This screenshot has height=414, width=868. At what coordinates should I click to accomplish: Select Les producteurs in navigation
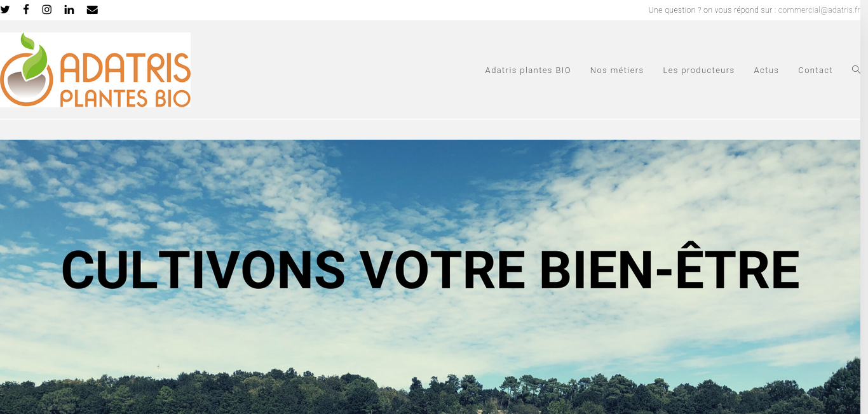click(698, 70)
